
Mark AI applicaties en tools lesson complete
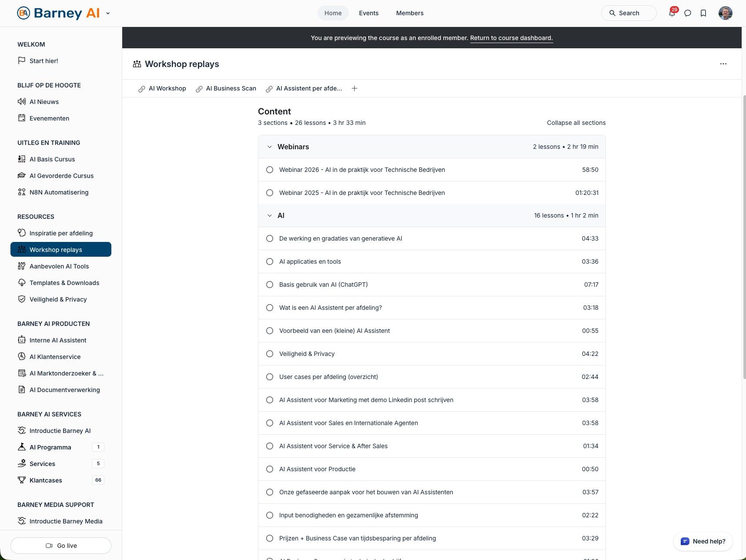point(270,262)
